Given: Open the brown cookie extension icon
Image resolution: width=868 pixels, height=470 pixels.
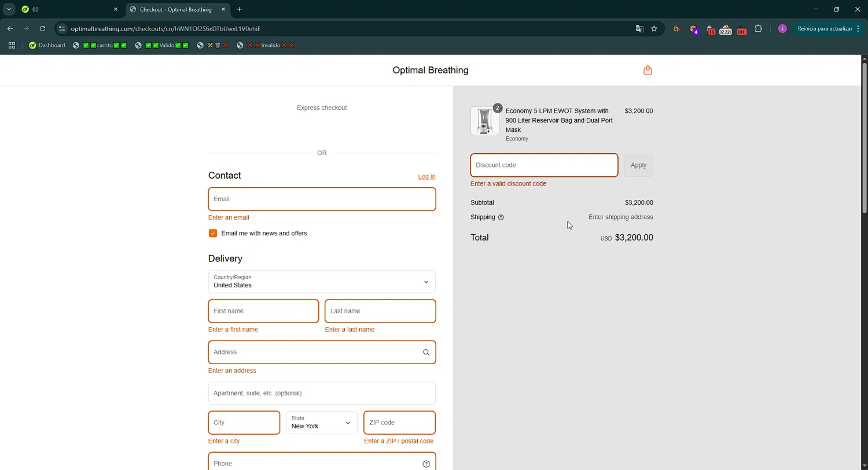Looking at the screenshot, I should tap(676, 28).
